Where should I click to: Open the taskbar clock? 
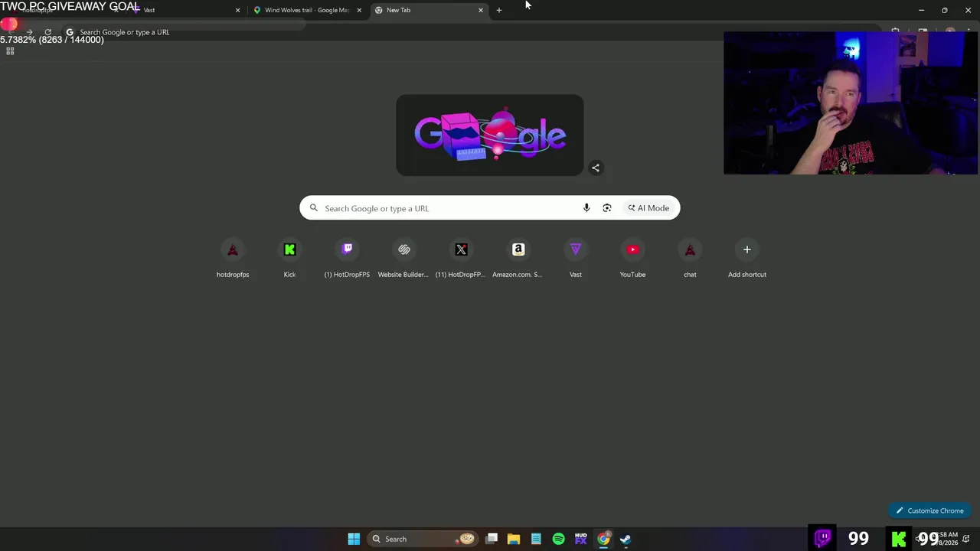[947, 539]
